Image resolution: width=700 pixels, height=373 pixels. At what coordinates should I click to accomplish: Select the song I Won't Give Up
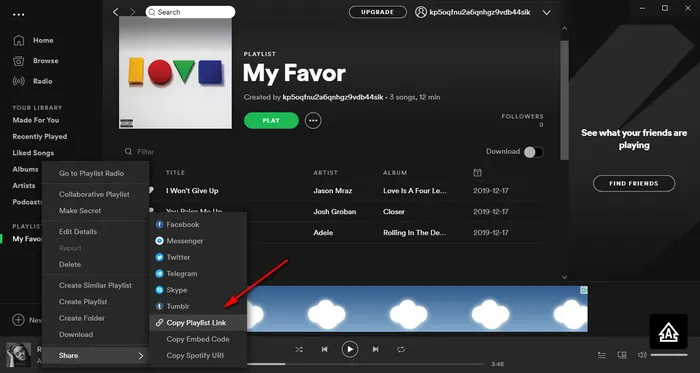pos(192,191)
